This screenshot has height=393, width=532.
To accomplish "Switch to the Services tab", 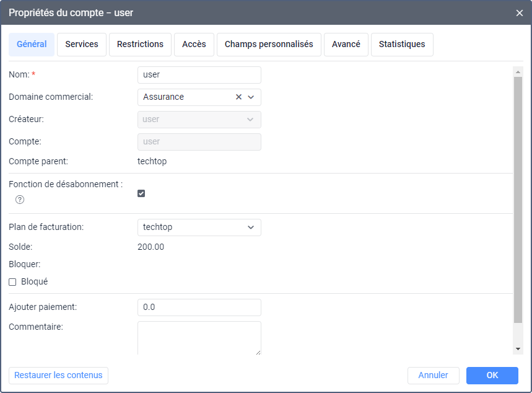I will (x=82, y=45).
